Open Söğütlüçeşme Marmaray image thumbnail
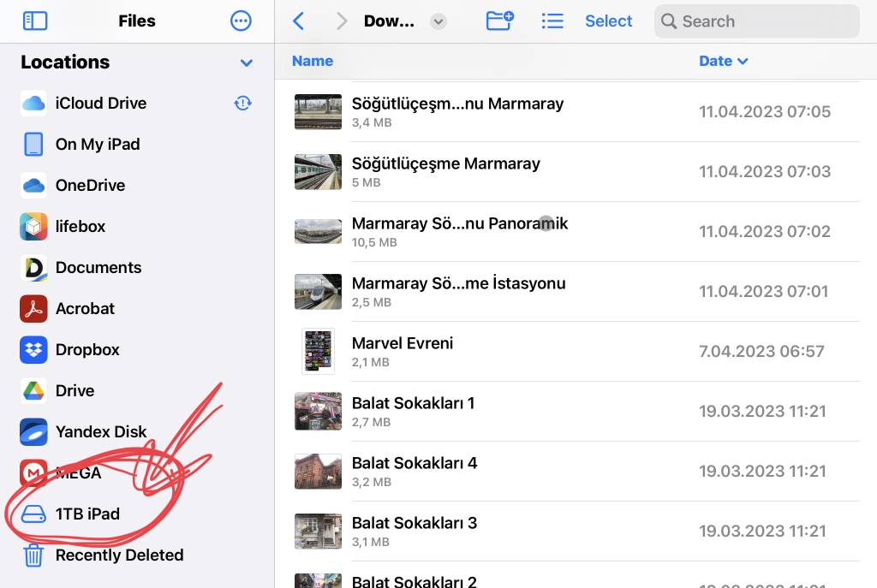The image size is (877, 588). [318, 172]
